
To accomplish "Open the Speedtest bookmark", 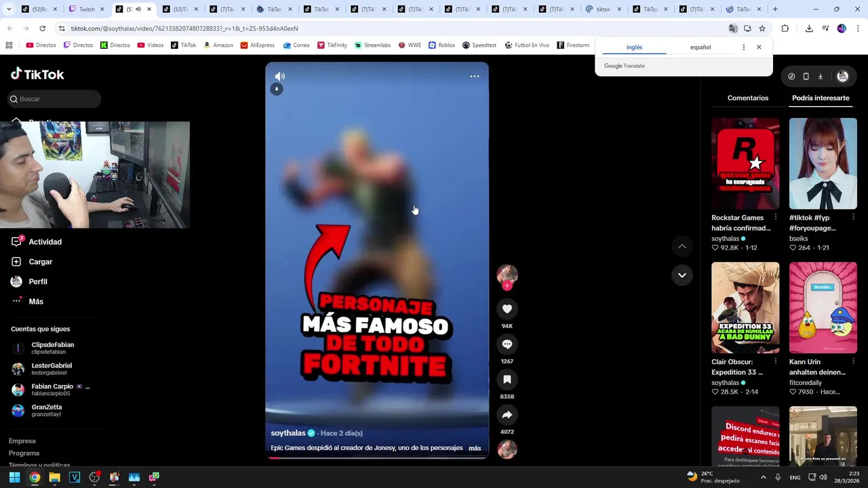I will pyautogui.click(x=479, y=45).
